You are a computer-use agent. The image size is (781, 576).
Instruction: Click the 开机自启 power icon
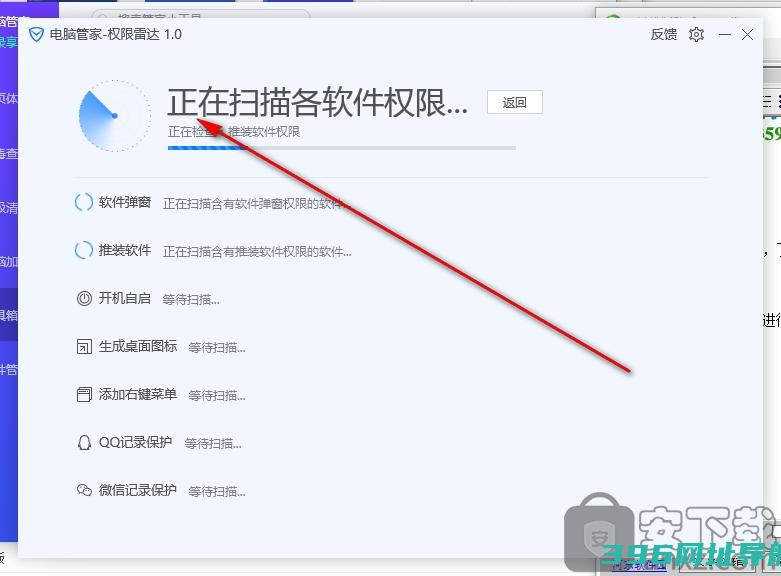tap(84, 298)
